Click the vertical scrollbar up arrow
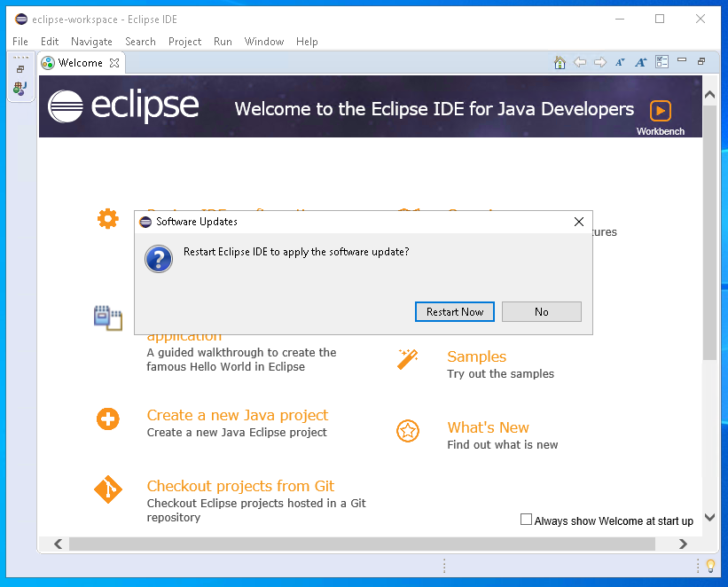This screenshot has width=728, height=587. [709, 95]
